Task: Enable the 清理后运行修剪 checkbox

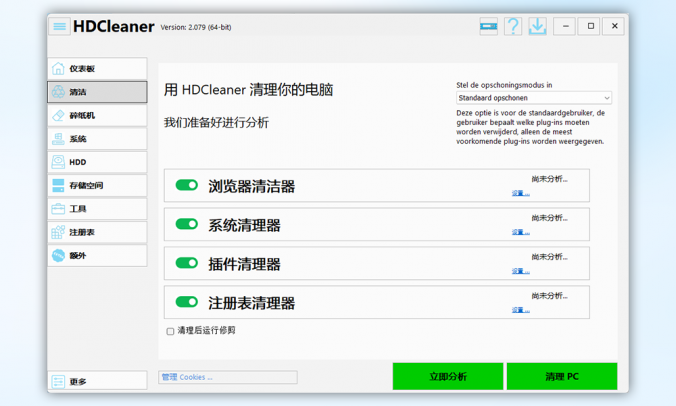Action: (x=170, y=331)
